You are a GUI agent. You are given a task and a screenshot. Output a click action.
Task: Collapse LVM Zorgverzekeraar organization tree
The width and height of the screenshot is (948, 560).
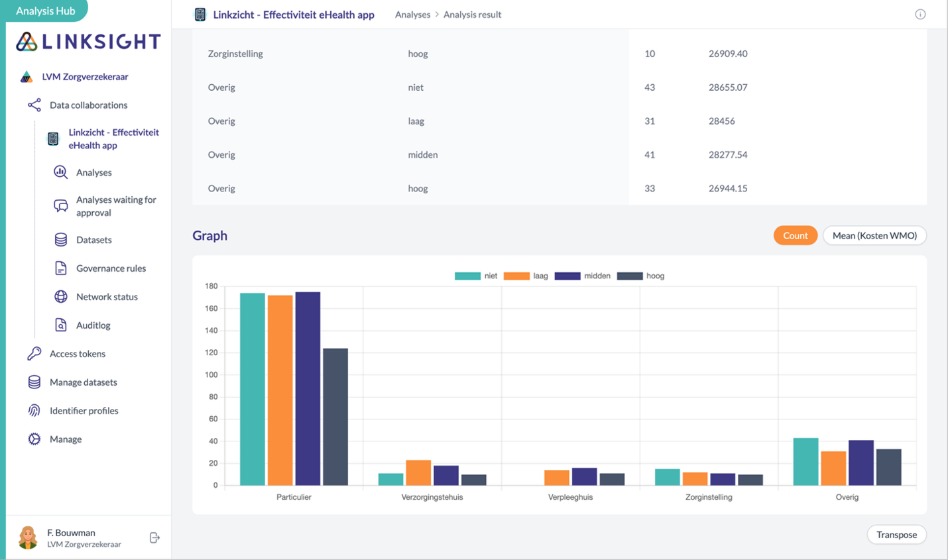[85, 77]
